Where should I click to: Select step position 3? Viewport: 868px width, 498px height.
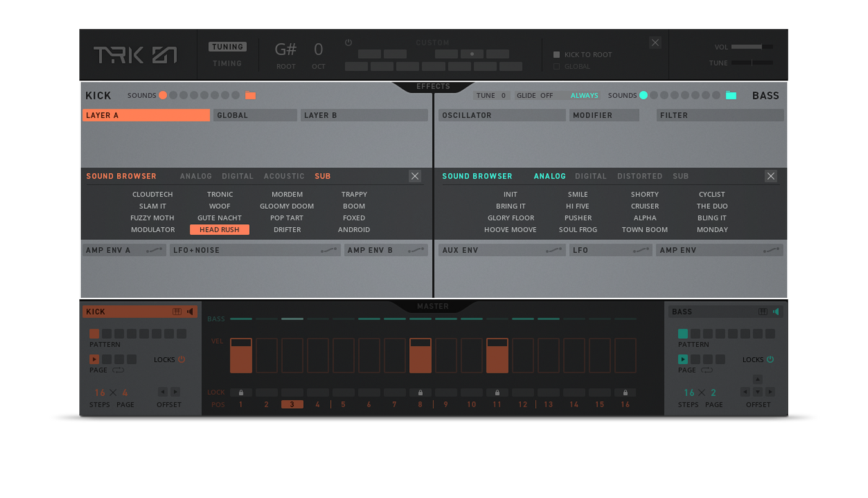[292, 404]
